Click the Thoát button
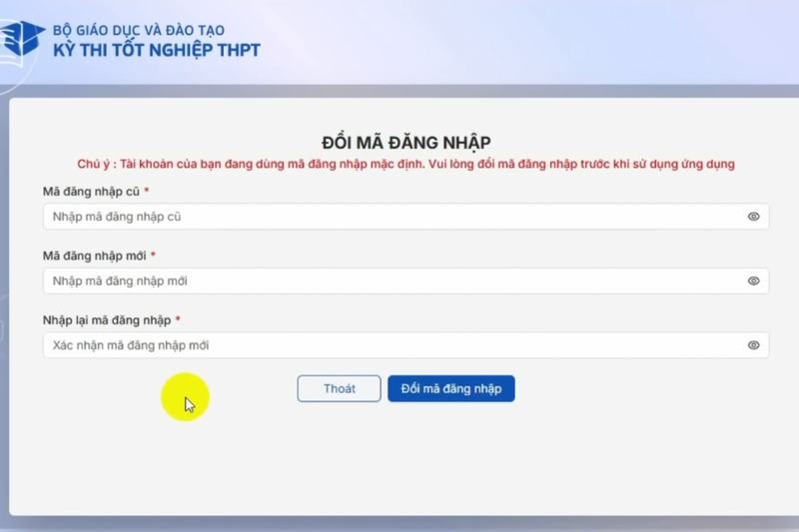Screen dimensions: 799x532 click(339, 388)
